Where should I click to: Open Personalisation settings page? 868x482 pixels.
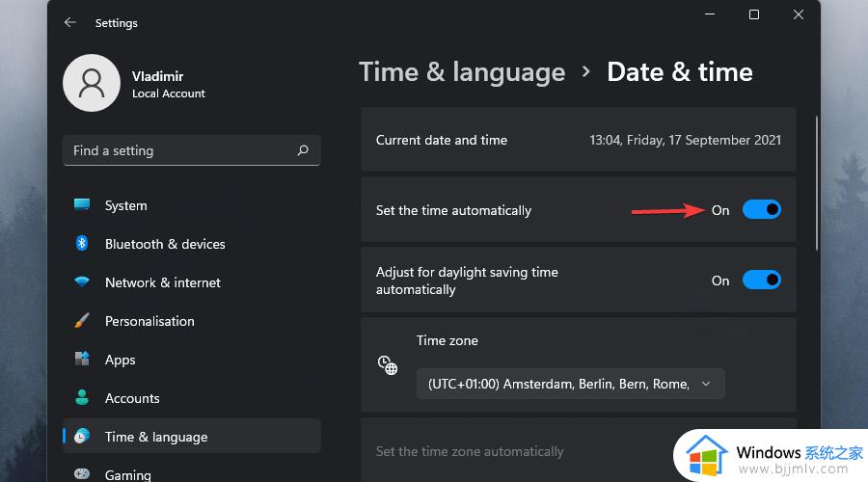pyautogui.click(x=192, y=321)
